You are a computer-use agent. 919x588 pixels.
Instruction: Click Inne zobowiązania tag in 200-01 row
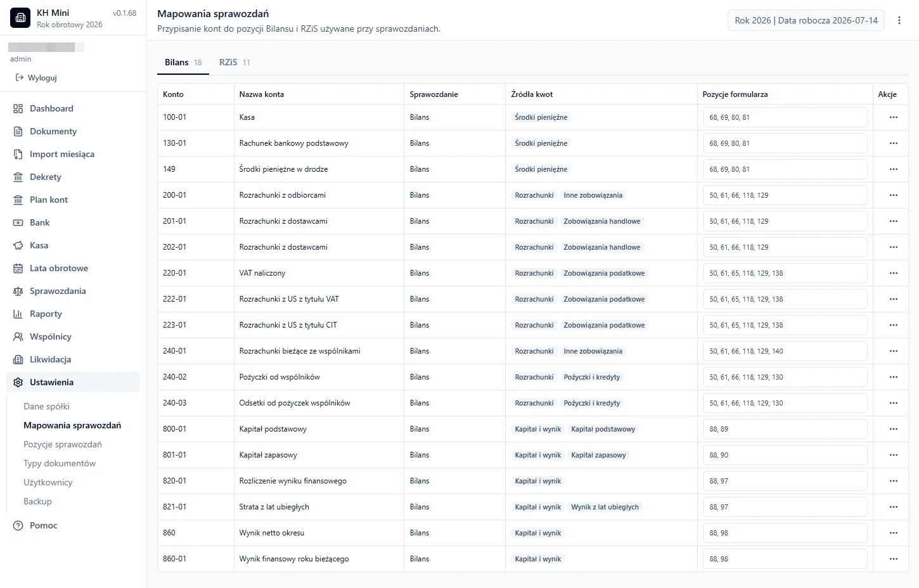click(x=593, y=195)
